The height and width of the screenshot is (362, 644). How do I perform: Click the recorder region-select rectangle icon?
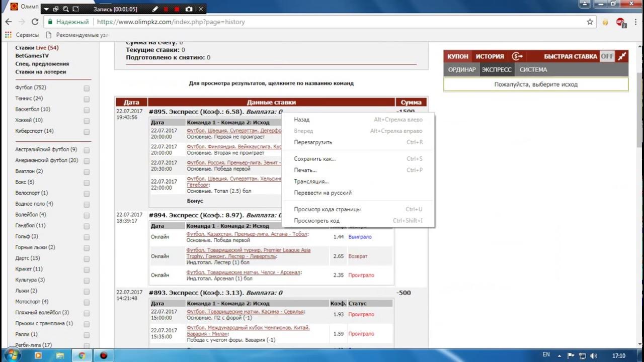[75, 9]
